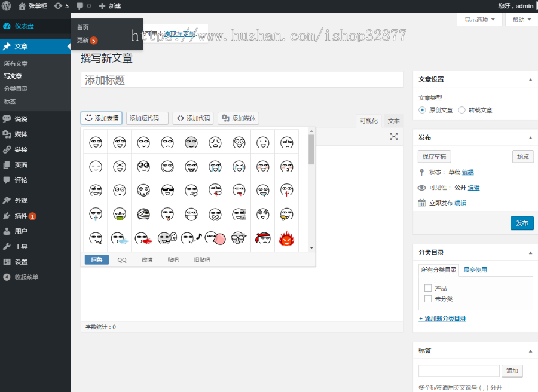Insert the red spitting blood emoticon
This screenshot has height=392, width=538.
click(143, 238)
